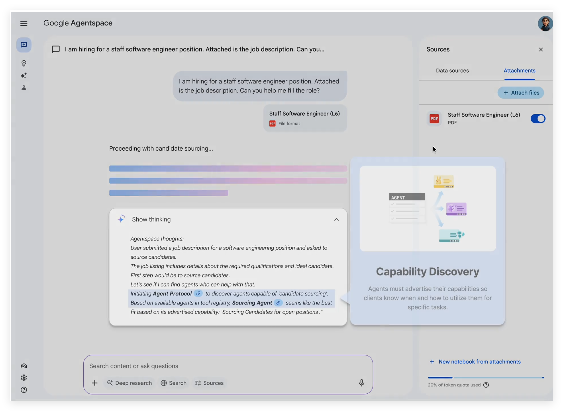Close the Sources panel
The image size is (563, 411).
pyautogui.click(x=541, y=50)
